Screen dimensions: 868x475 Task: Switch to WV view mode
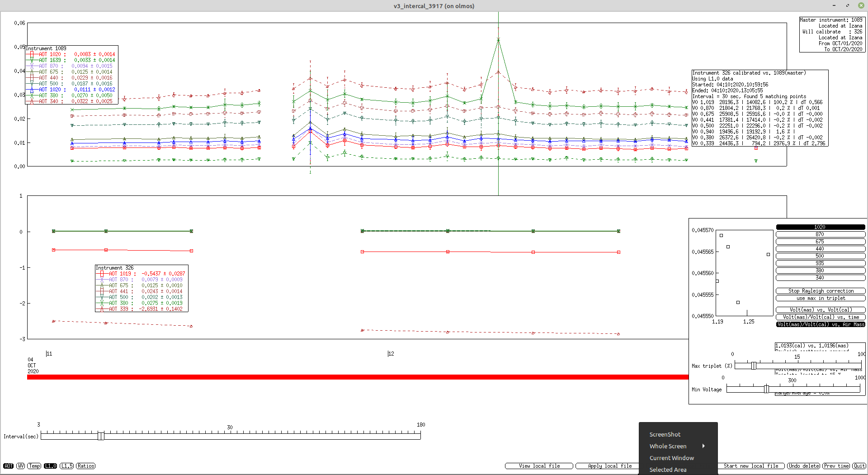(21, 466)
